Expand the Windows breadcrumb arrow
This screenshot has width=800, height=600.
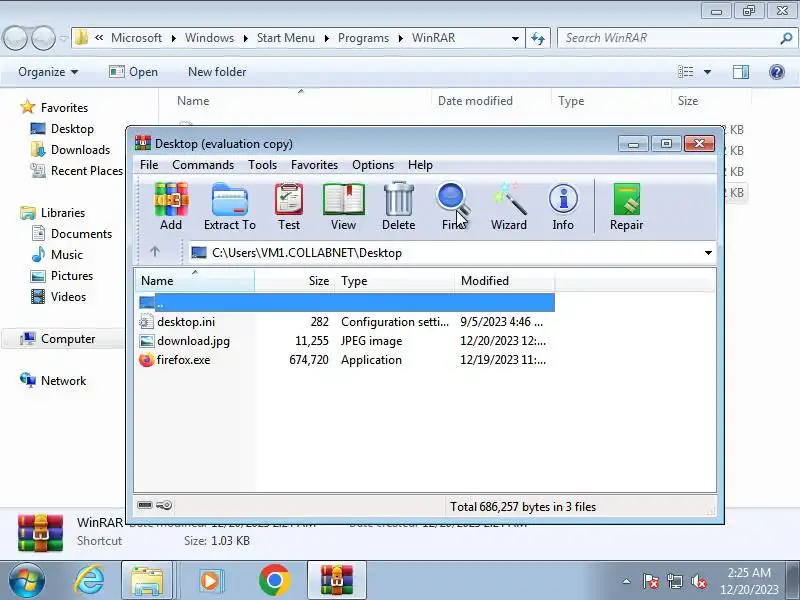[x=245, y=38]
